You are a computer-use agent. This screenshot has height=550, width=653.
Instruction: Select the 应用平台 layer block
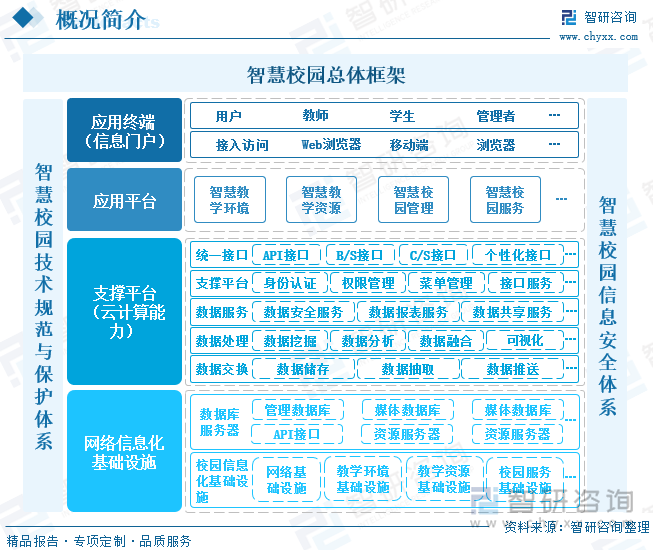point(124,199)
